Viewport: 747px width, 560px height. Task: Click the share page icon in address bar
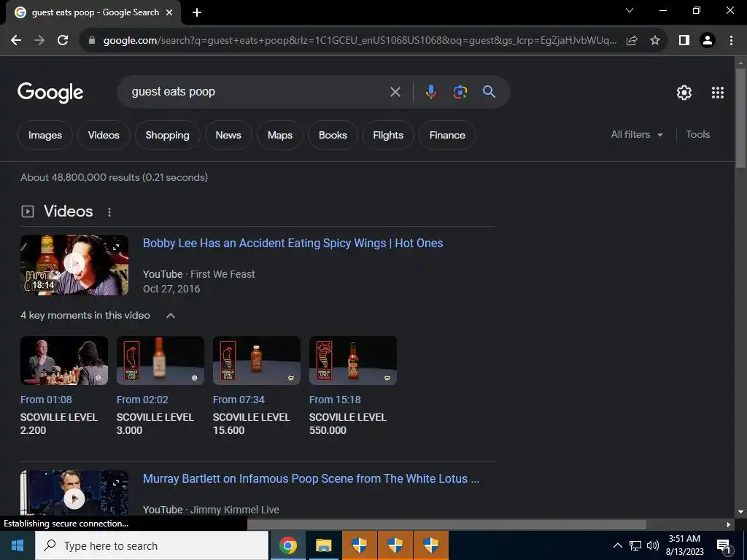click(632, 41)
